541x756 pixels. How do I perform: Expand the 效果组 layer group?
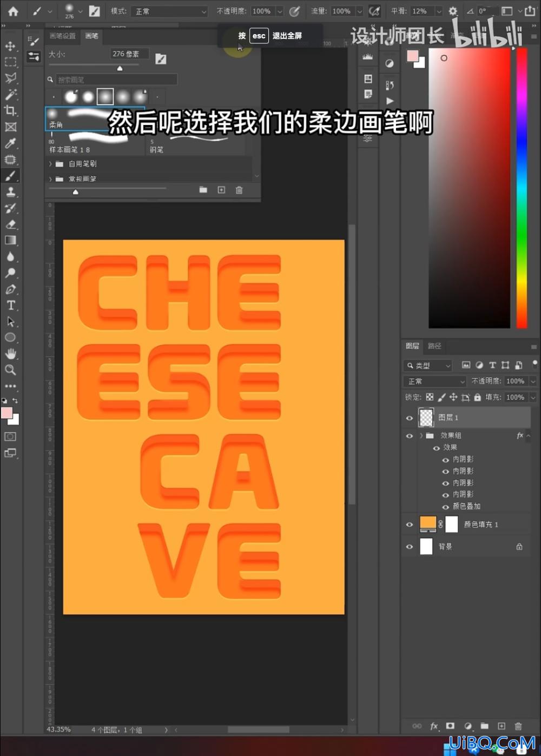(421, 436)
